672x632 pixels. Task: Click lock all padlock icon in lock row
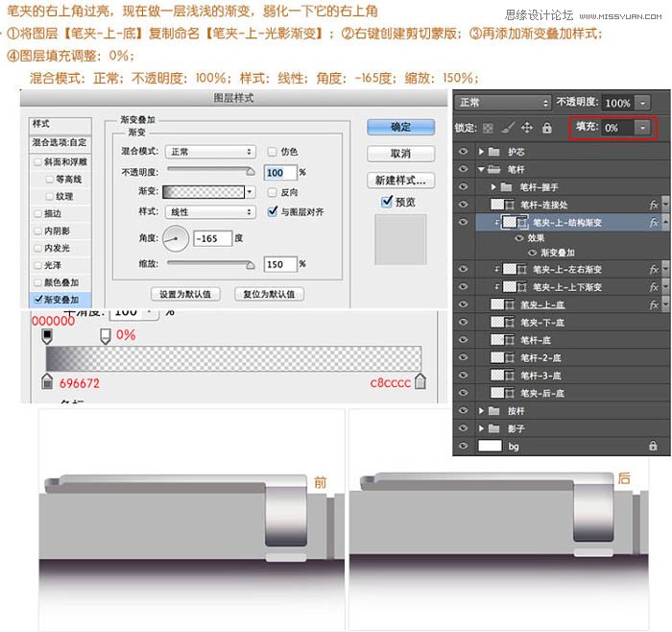547,128
